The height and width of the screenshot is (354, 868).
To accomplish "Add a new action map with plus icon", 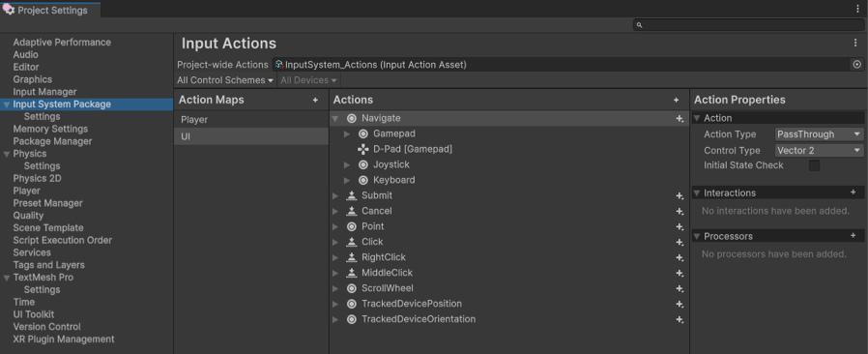I will tap(315, 101).
